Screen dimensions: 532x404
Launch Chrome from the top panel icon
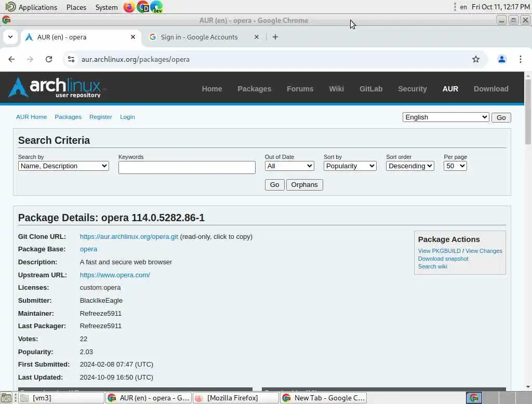pos(143,7)
